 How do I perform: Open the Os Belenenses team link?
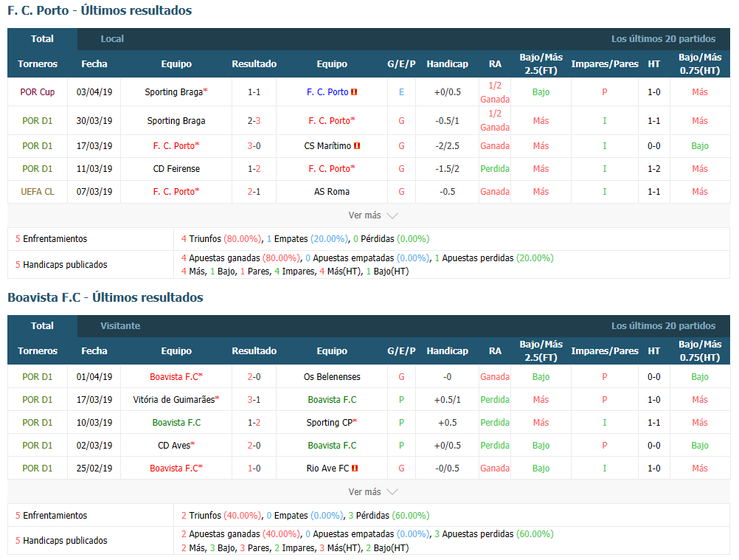tap(332, 377)
